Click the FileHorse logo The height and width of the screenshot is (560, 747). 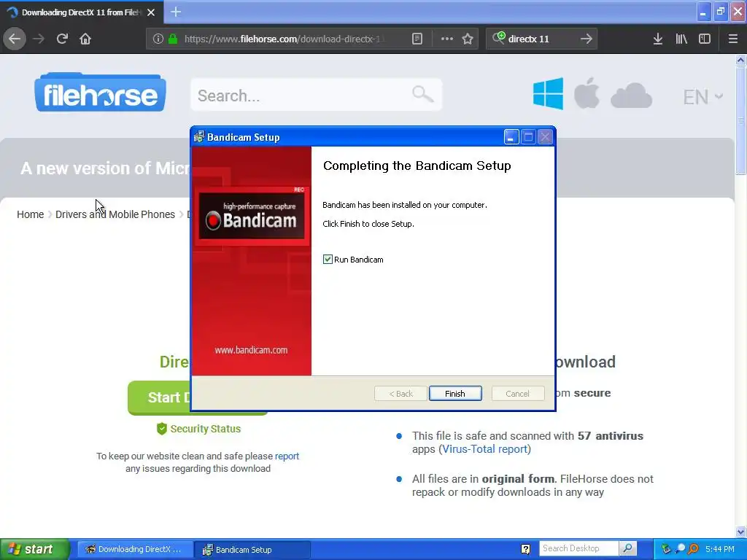100,93
